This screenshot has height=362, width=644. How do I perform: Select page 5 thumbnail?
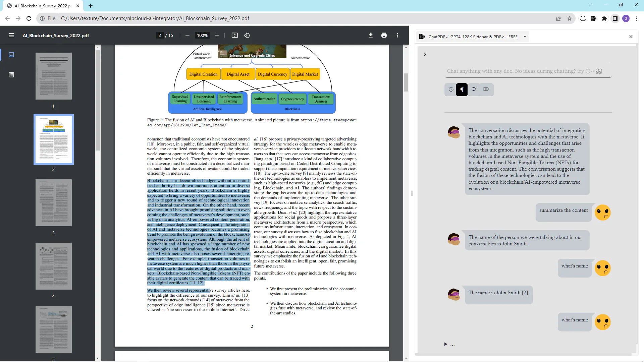pyautogui.click(x=54, y=329)
